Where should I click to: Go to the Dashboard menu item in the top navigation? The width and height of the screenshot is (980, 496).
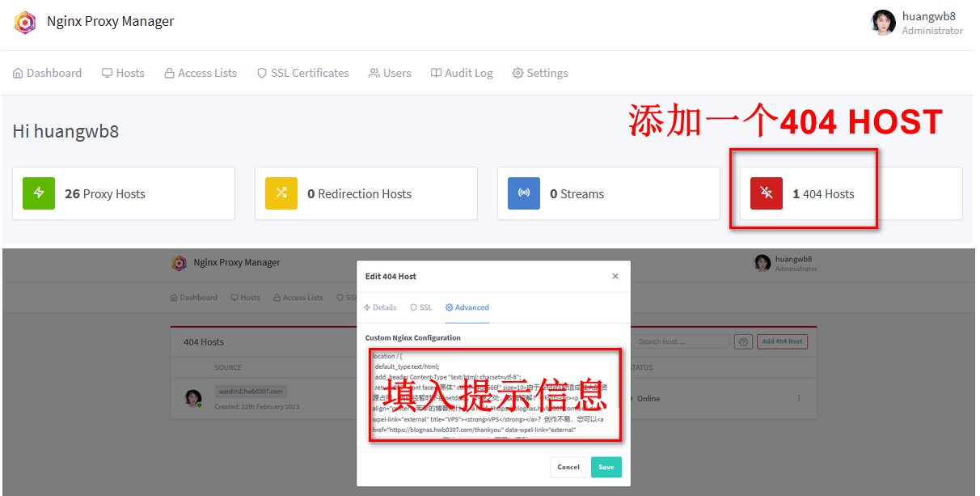click(47, 73)
